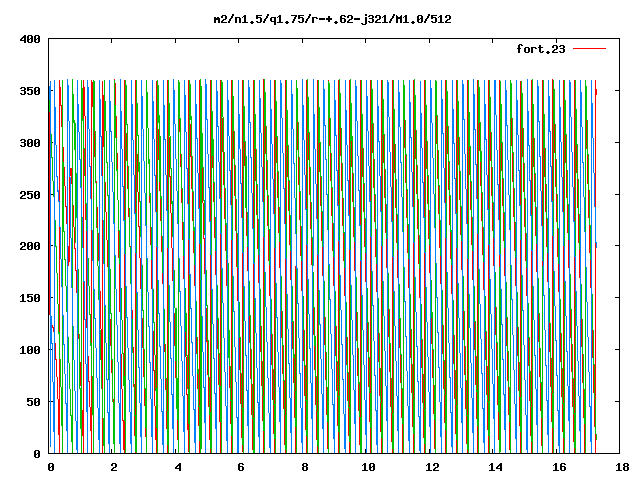Click the plot title m2/n1.5/q1.75/r-+.62-j321/M1.0/512
The width and height of the screenshot is (640, 480).
click(x=333, y=19)
